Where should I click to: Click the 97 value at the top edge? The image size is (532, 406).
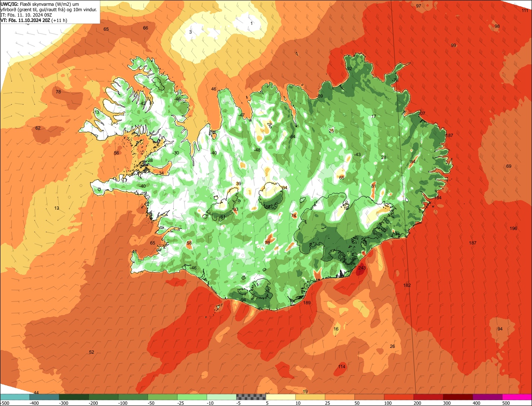419,6
